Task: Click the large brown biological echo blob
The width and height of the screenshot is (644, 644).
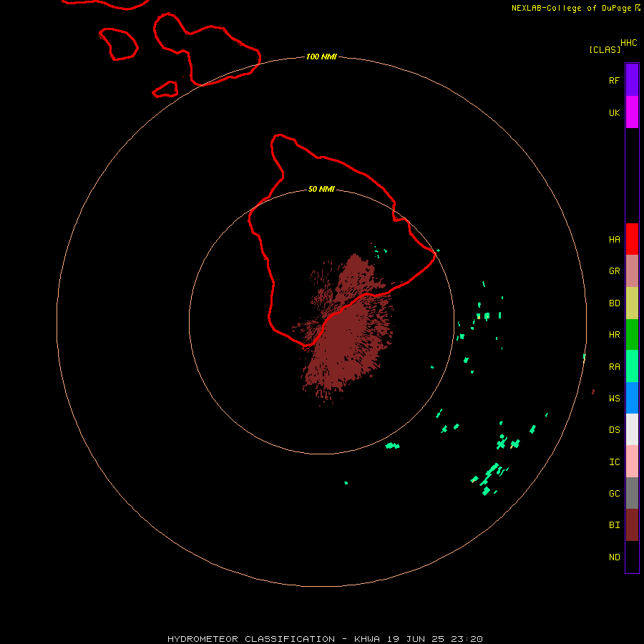Action: tap(344, 328)
